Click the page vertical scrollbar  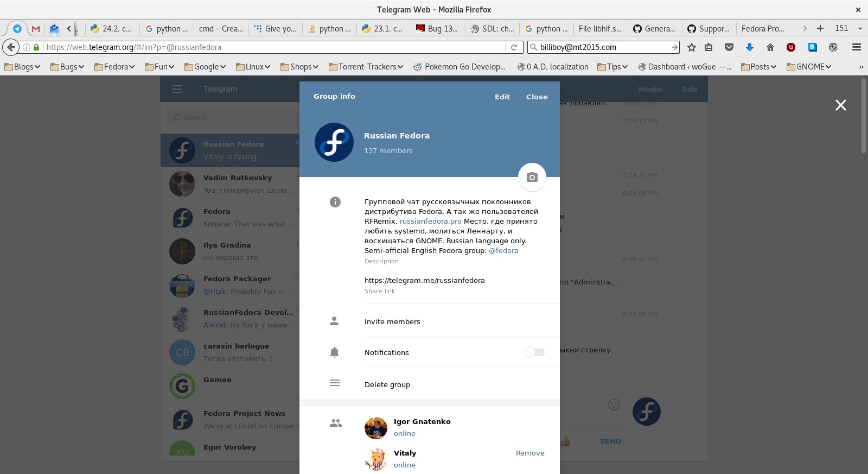click(x=864, y=116)
